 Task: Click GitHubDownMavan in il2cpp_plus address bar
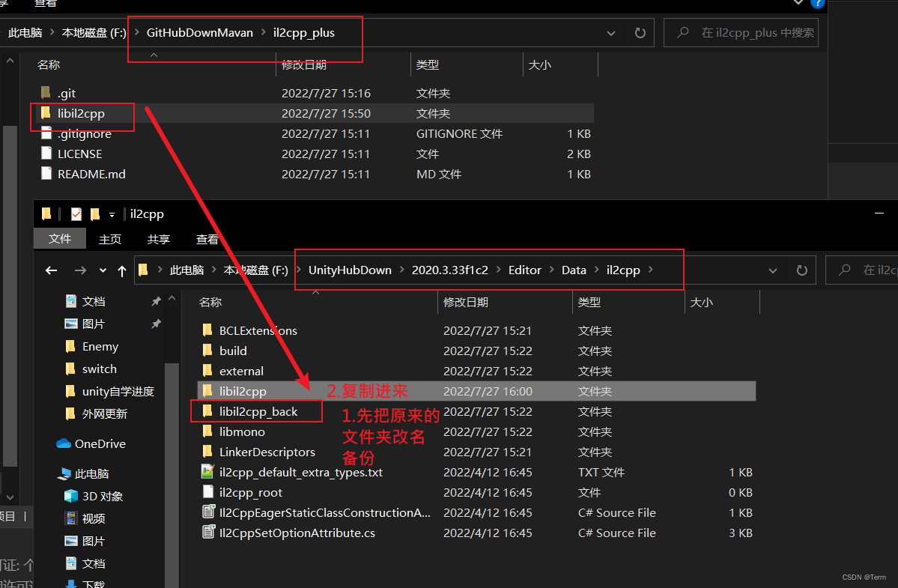pyautogui.click(x=199, y=33)
